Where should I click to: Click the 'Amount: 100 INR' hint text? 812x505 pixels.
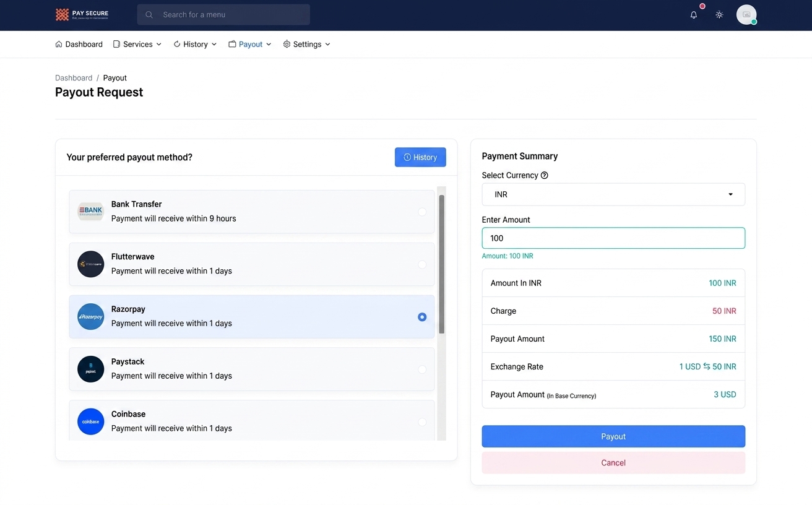click(x=507, y=256)
